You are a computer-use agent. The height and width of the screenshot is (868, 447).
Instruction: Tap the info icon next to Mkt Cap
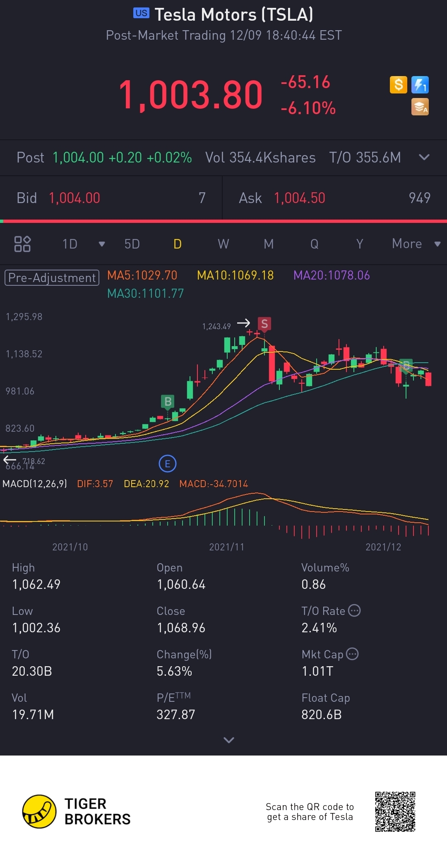pyautogui.click(x=352, y=654)
